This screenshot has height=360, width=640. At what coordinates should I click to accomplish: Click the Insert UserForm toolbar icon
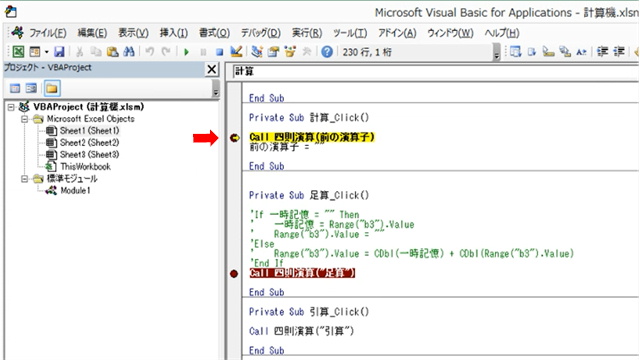(35, 52)
